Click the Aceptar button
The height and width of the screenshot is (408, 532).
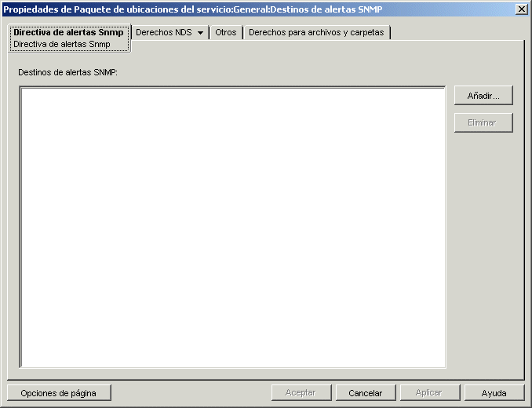tap(301, 393)
